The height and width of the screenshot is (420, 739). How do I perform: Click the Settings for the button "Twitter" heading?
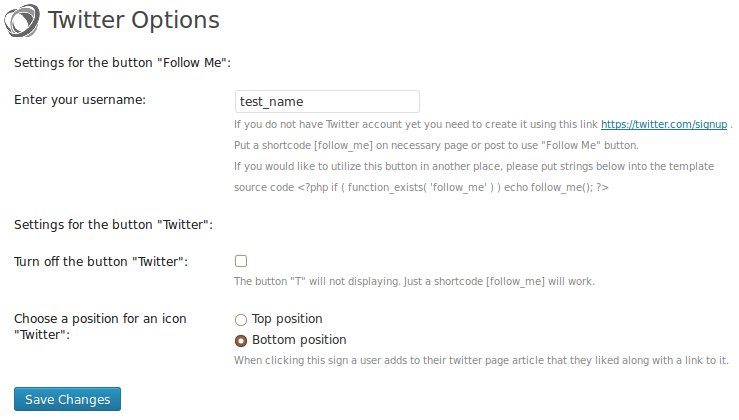[114, 224]
